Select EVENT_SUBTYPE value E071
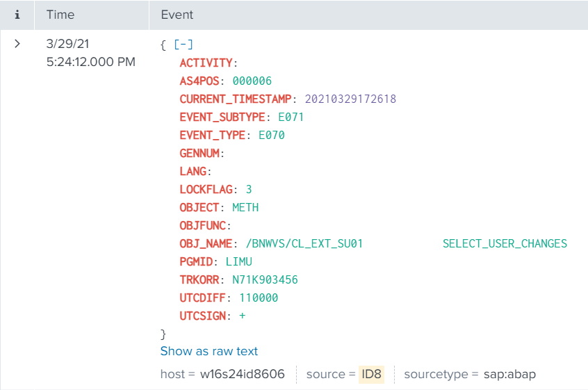The width and height of the screenshot is (588, 390). pyautogui.click(x=291, y=117)
